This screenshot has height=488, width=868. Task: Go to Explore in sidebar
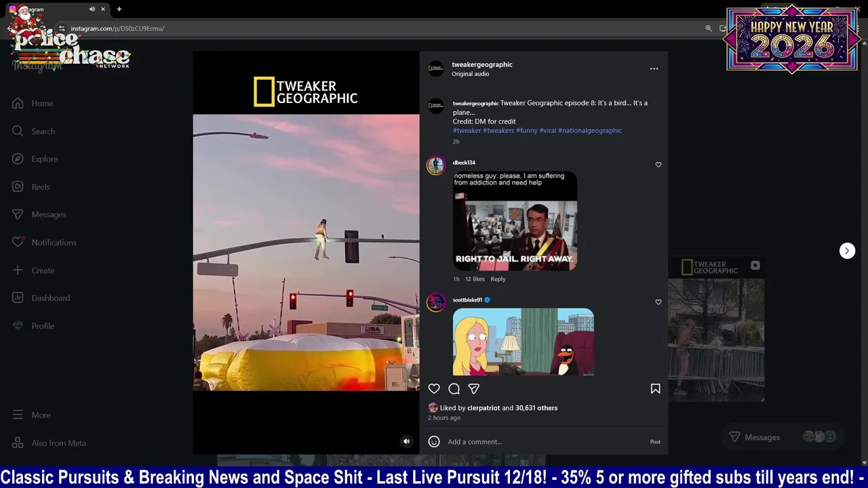click(x=35, y=159)
